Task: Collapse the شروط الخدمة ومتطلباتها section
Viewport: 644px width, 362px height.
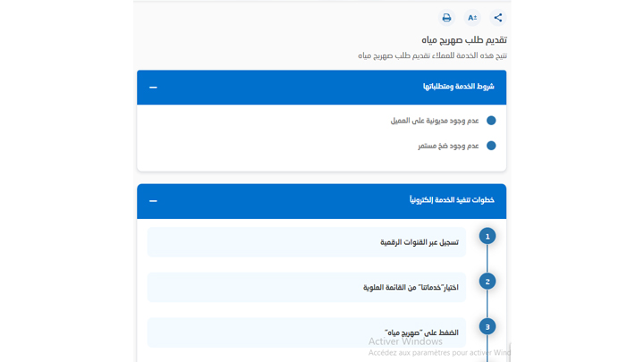Action: click(x=153, y=88)
